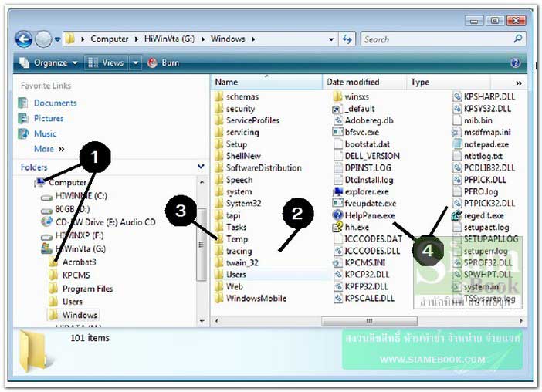Open the address bar history dropdown arrow
This screenshot has width=542, height=392.
pos(331,39)
